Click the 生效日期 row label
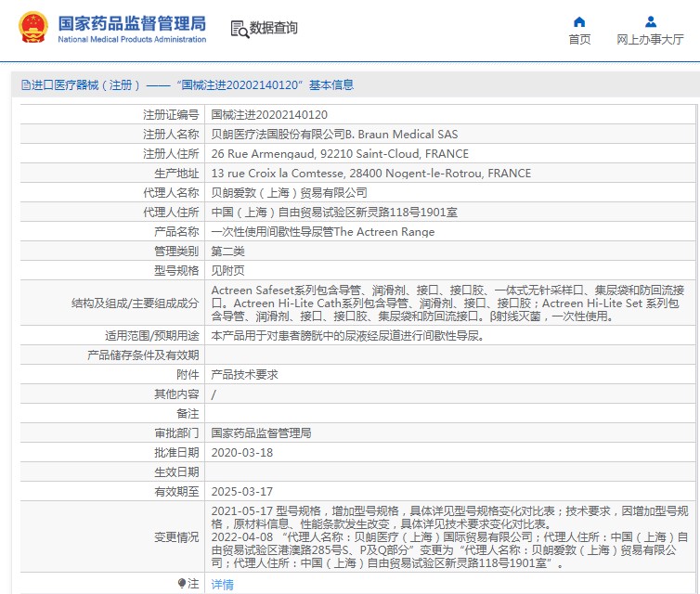 [176, 472]
